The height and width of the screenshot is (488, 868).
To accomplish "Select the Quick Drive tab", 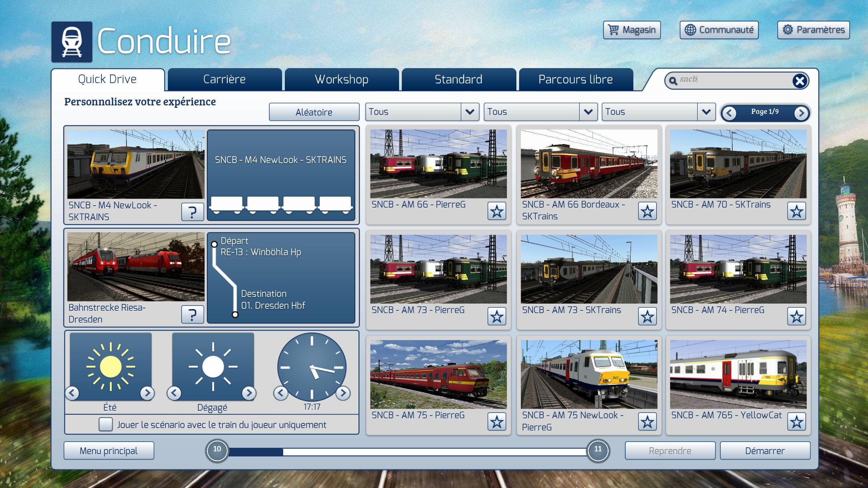I will pyautogui.click(x=107, y=79).
